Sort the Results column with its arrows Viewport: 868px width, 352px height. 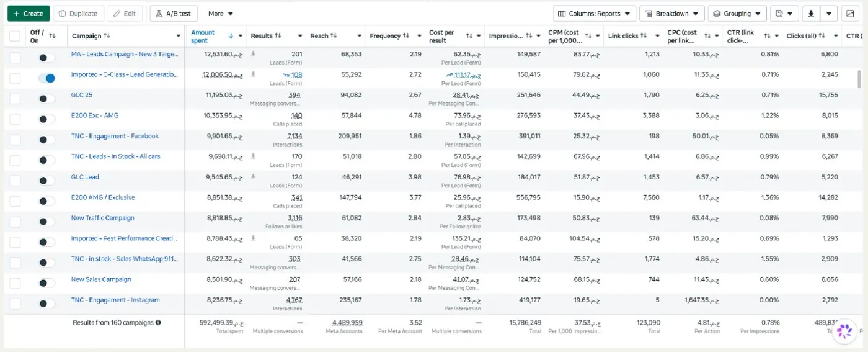pos(278,36)
